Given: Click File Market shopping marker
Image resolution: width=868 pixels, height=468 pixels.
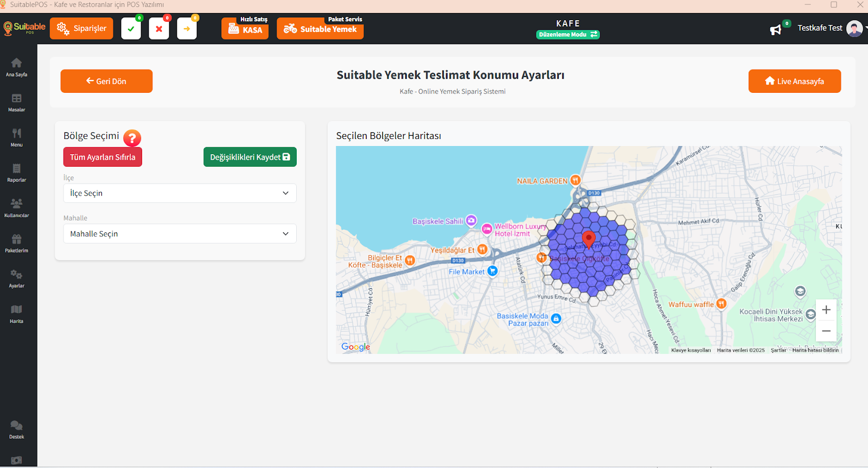Looking at the screenshot, I should (492, 271).
